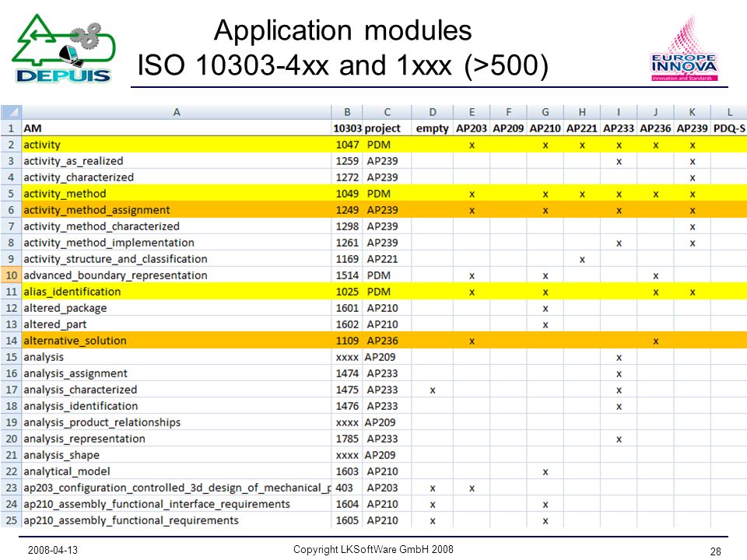Select row header 2
Screen dimensions: 747x560
click(x=11, y=145)
